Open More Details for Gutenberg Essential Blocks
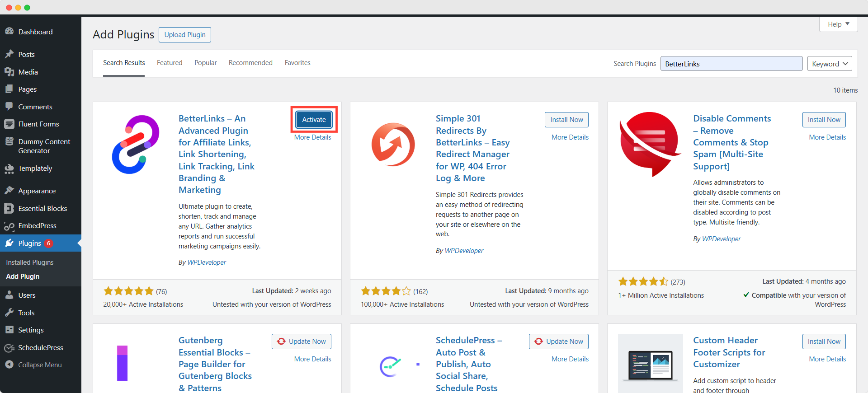 [x=313, y=359]
